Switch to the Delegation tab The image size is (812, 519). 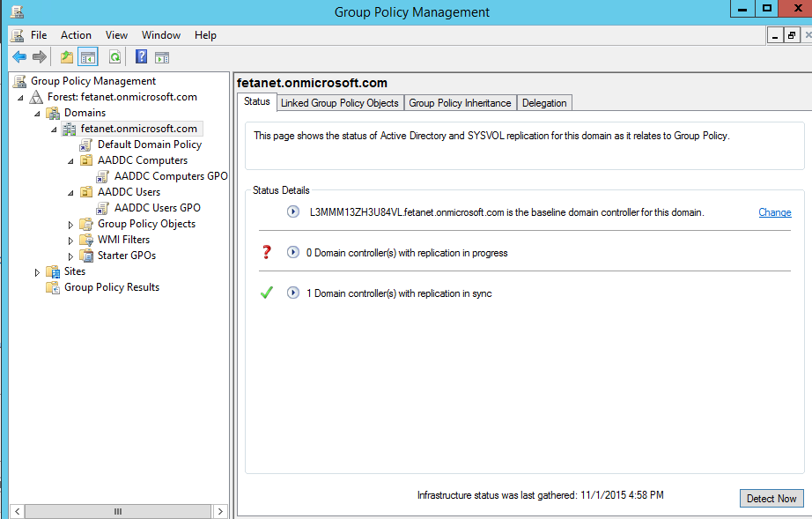click(x=543, y=103)
